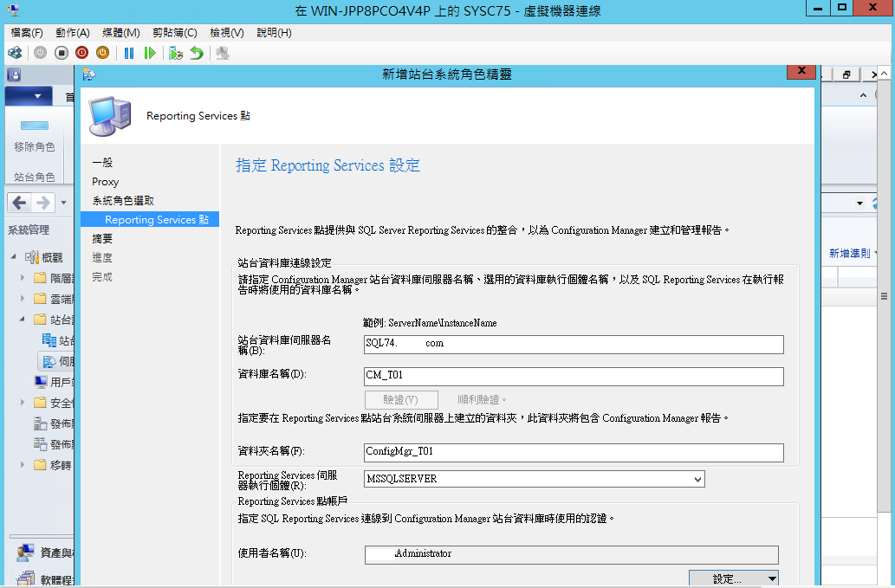Revert the VM with the green undo arrow
The width and height of the screenshot is (895, 588).
click(x=197, y=53)
